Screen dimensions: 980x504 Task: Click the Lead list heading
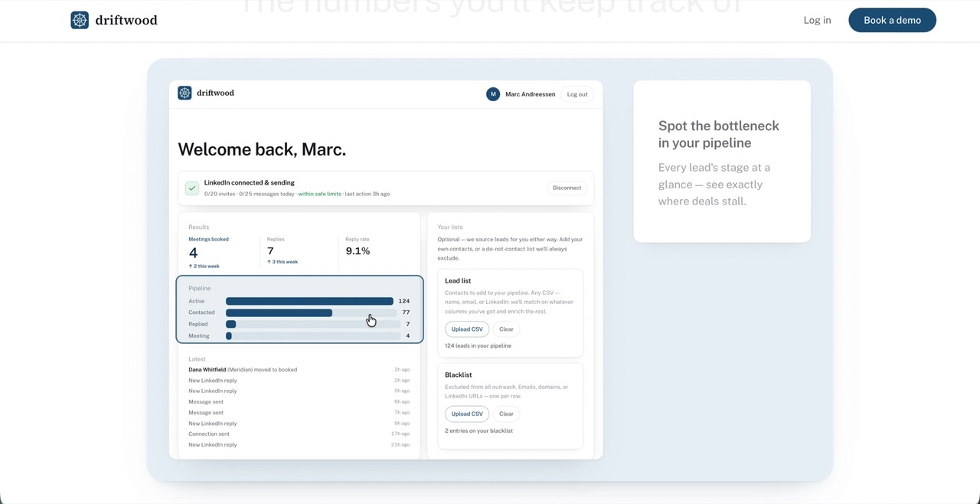point(458,281)
